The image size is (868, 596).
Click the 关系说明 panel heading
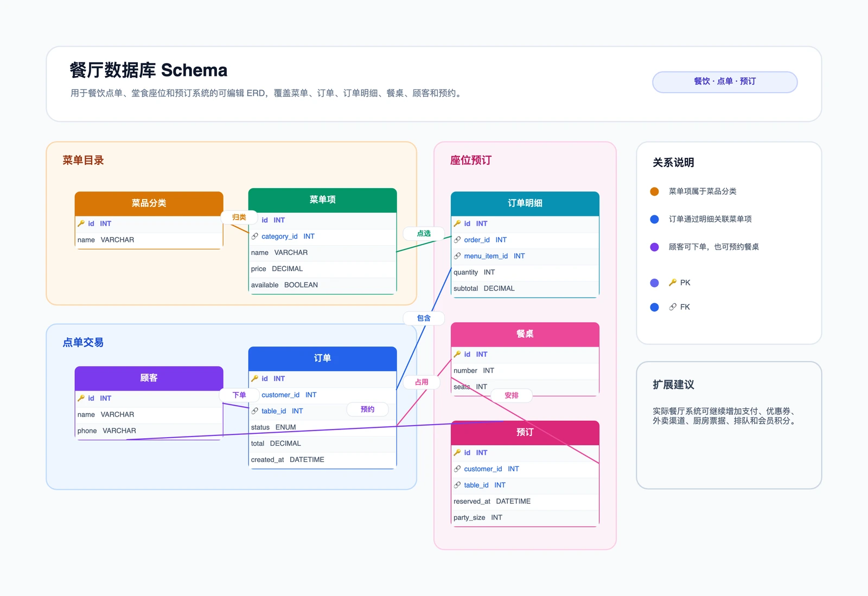673,162
